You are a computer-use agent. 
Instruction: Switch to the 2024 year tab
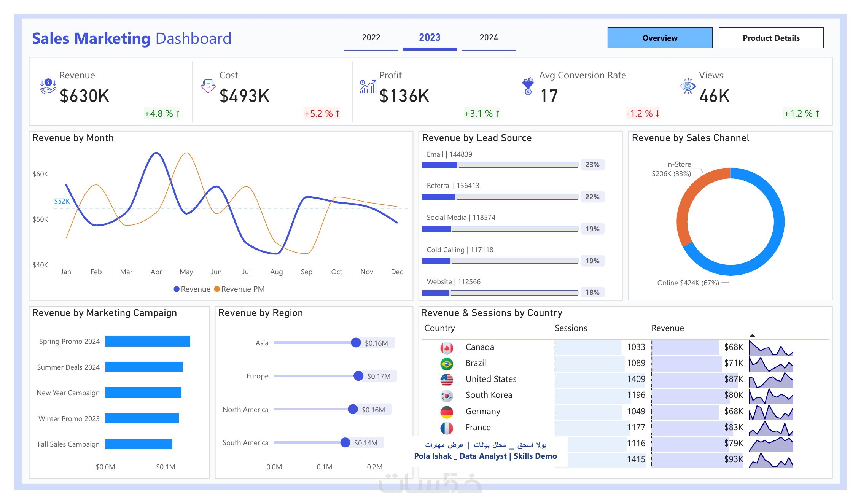(x=489, y=38)
